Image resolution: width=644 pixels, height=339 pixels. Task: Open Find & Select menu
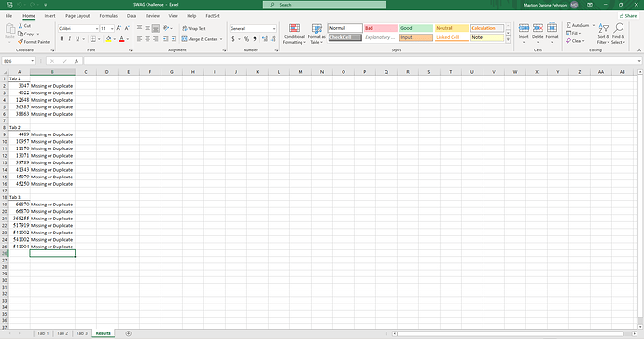[618, 35]
